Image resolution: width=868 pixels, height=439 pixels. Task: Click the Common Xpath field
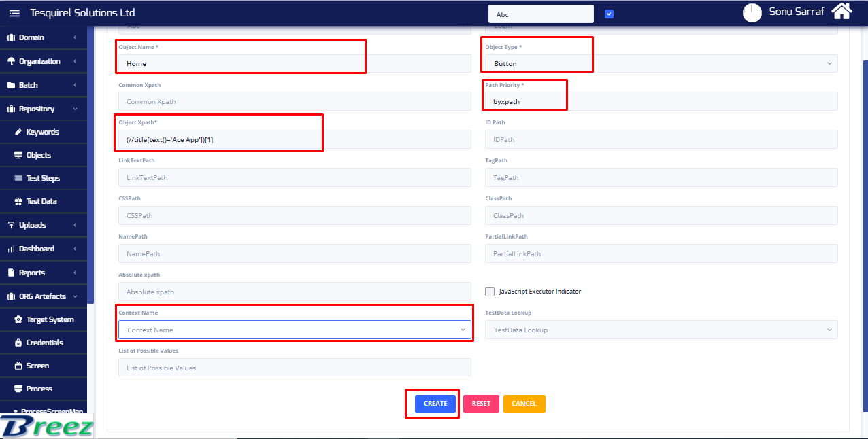pos(295,101)
